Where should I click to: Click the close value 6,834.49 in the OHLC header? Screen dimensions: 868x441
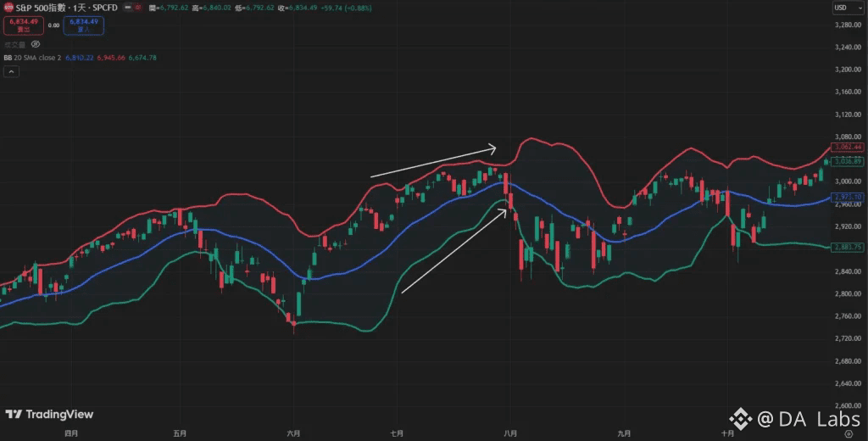303,8
